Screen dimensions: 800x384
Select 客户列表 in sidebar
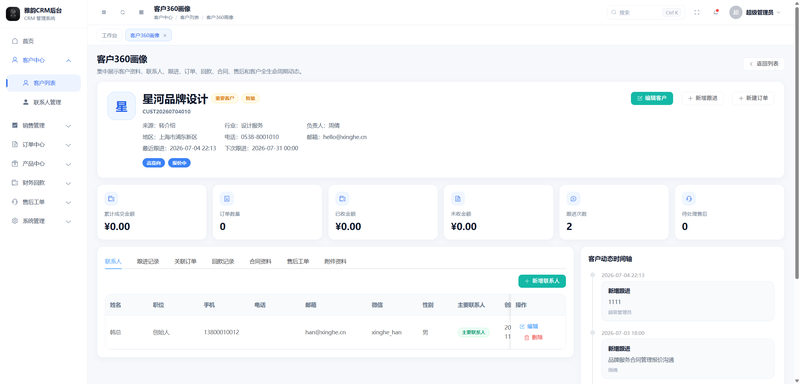pyautogui.click(x=43, y=83)
